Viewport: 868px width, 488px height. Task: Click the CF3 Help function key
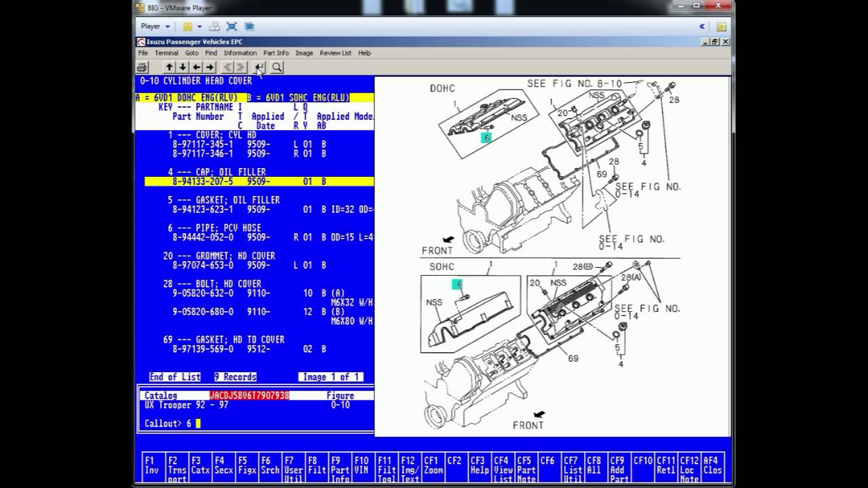[x=479, y=469]
